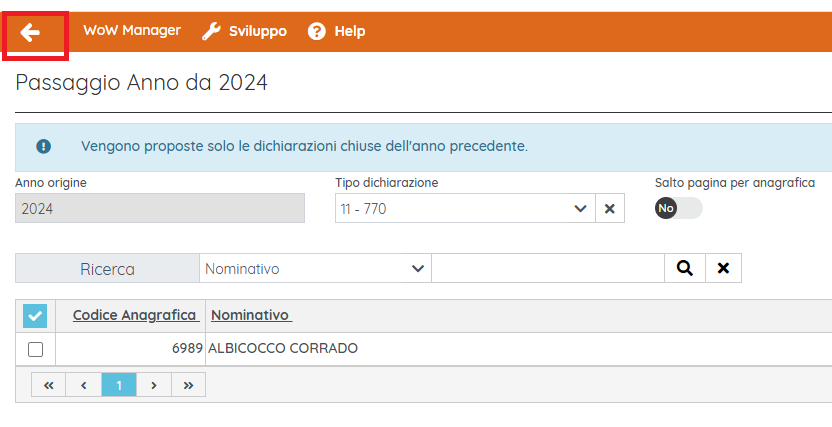Clear Tipo dichiarazione with X icon
The height and width of the screenshot is (427, 832).
click(x=610, y=208)
